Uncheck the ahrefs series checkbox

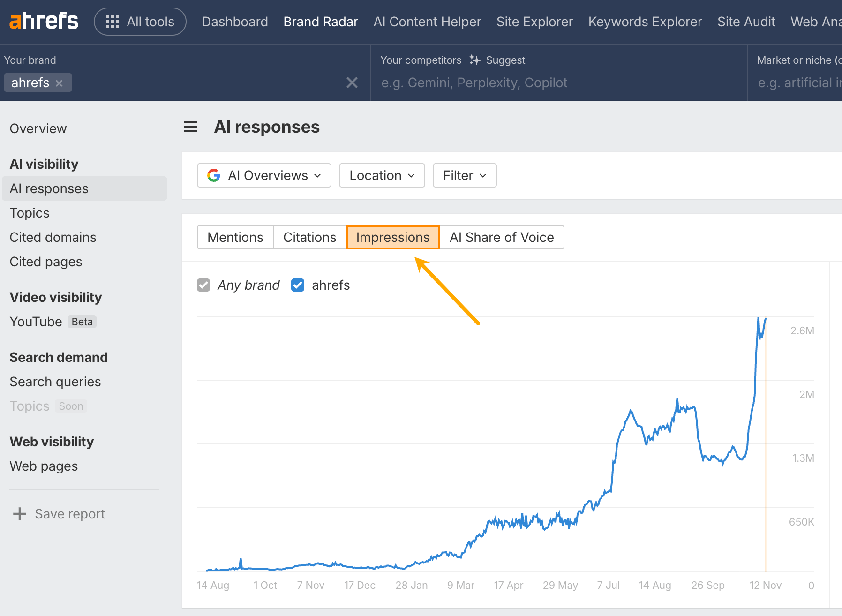coord(298,285)
